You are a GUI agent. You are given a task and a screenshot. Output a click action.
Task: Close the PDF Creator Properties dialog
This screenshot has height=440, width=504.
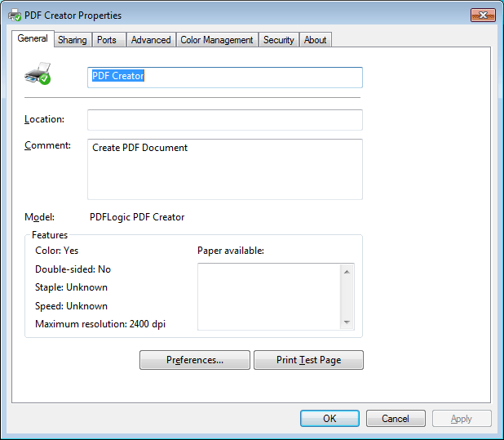483,16
